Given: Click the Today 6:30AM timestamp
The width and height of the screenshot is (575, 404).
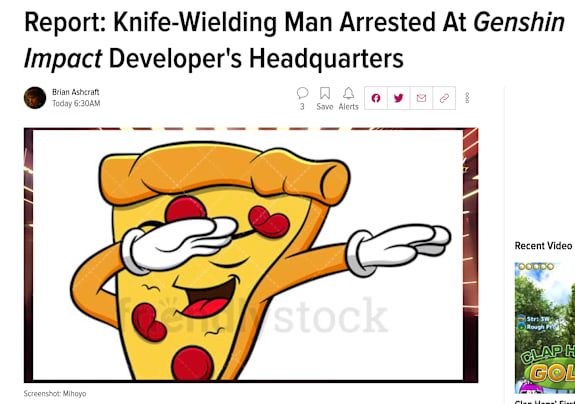Looking at the screenshot, I should tap(76, 103).
